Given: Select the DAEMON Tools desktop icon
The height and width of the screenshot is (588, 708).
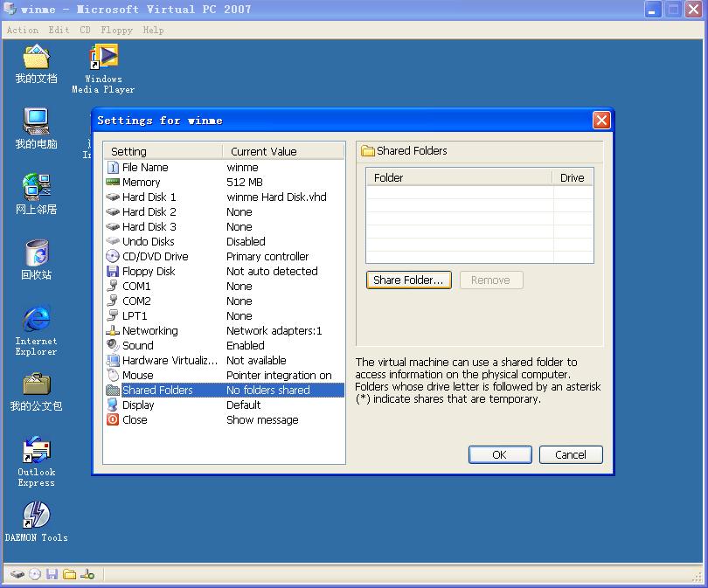Looking at the screenshot, I should click(x=36, y=522).
